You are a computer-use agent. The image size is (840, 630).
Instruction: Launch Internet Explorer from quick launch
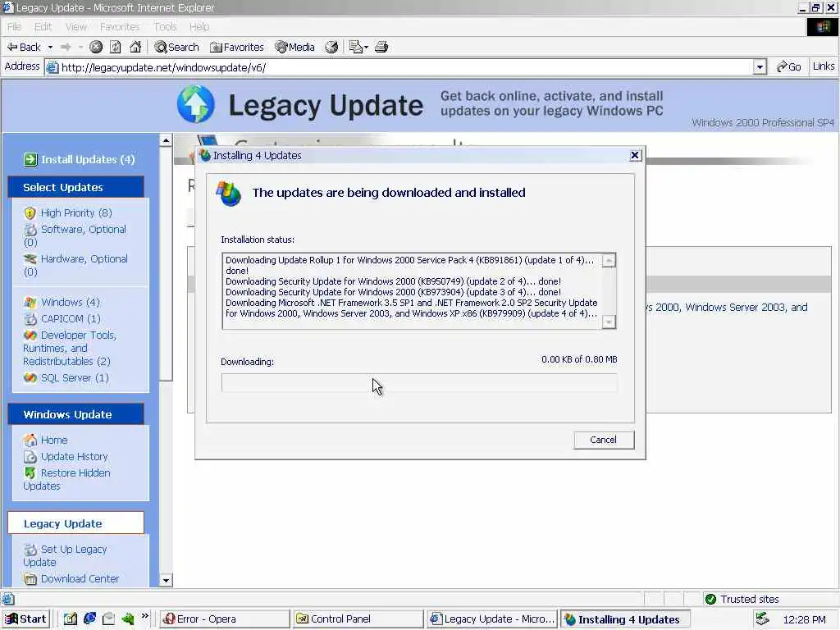tap(90, 619)
